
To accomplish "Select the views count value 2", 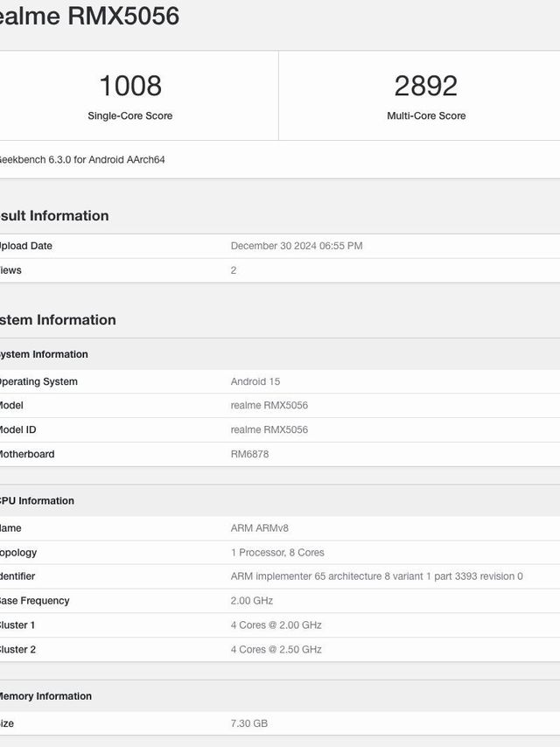I will pos(234,270).
